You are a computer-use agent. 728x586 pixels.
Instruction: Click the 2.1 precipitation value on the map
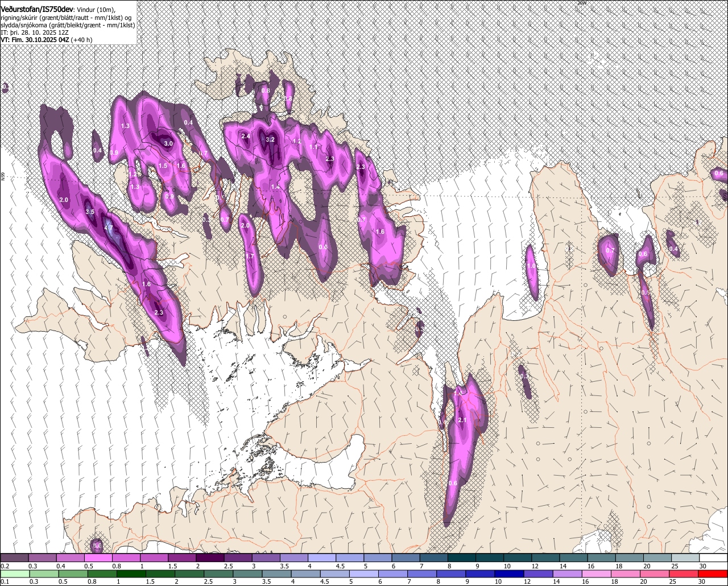(462, 420)
